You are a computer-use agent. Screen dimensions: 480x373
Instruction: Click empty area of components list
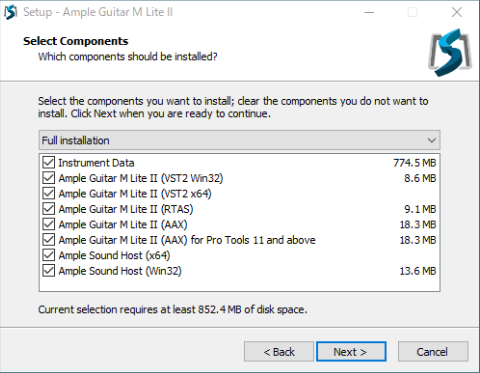coord(239,284)
